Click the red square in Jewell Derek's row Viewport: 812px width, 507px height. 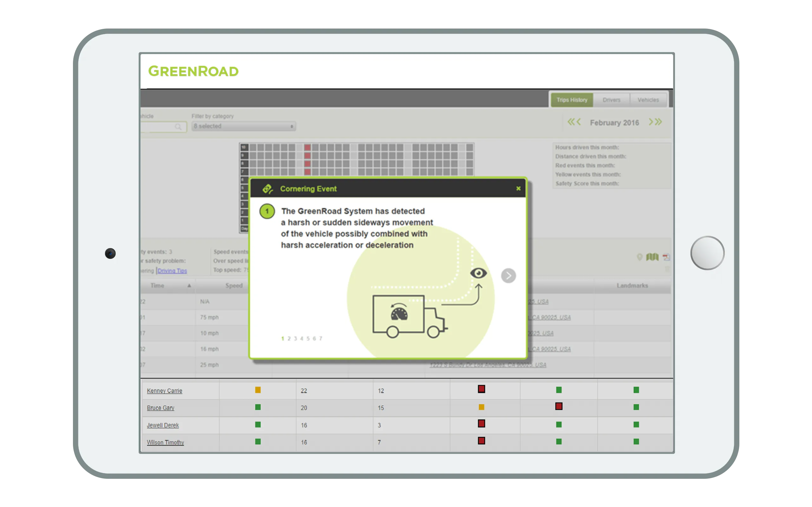[x=481, y=424]
